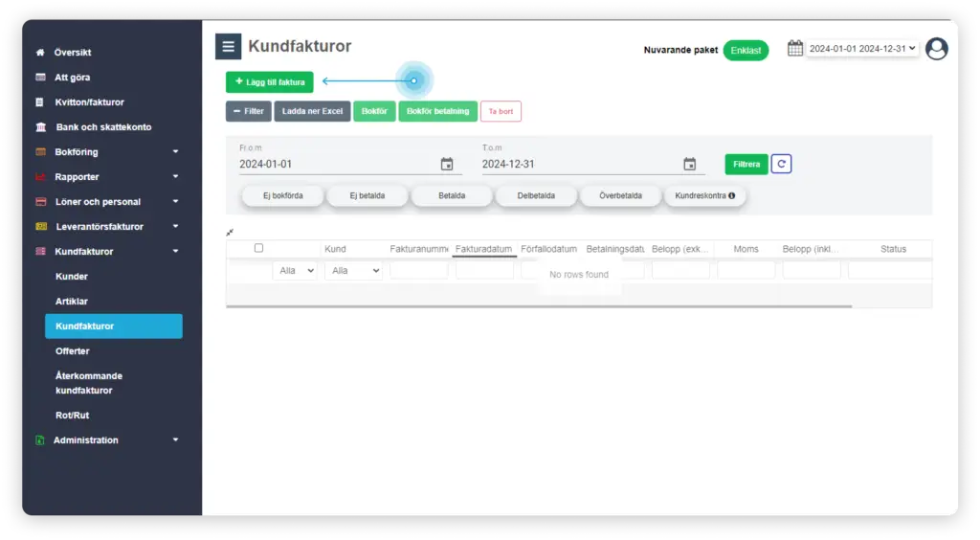This screenshot has height=540, width=980.
Task: Select the Kundreskontra filter chip
Action: point(705,195)
